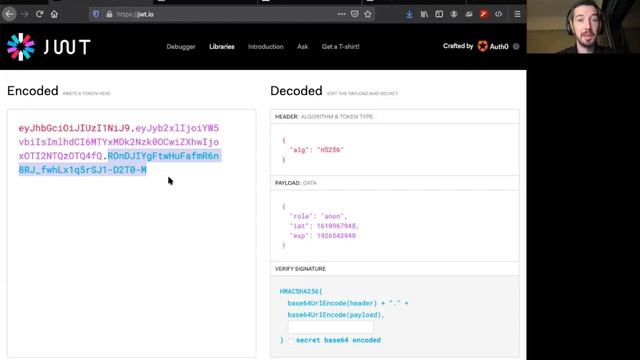Click the secret input field in Verify Signature

click(x=330, y=327)
